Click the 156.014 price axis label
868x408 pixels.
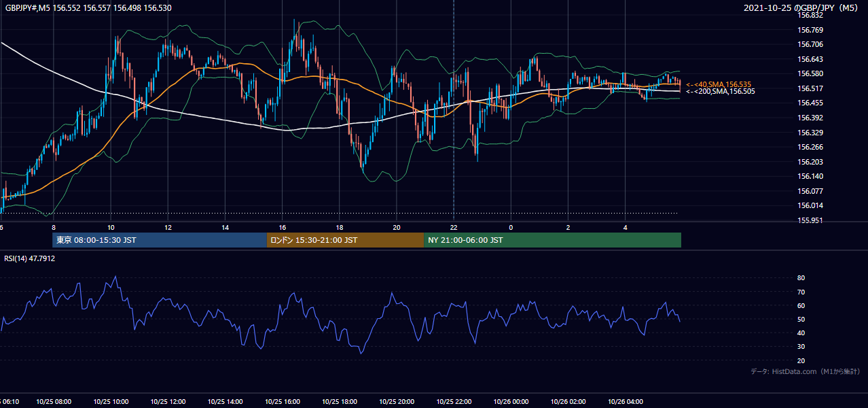tap(810, 205)
